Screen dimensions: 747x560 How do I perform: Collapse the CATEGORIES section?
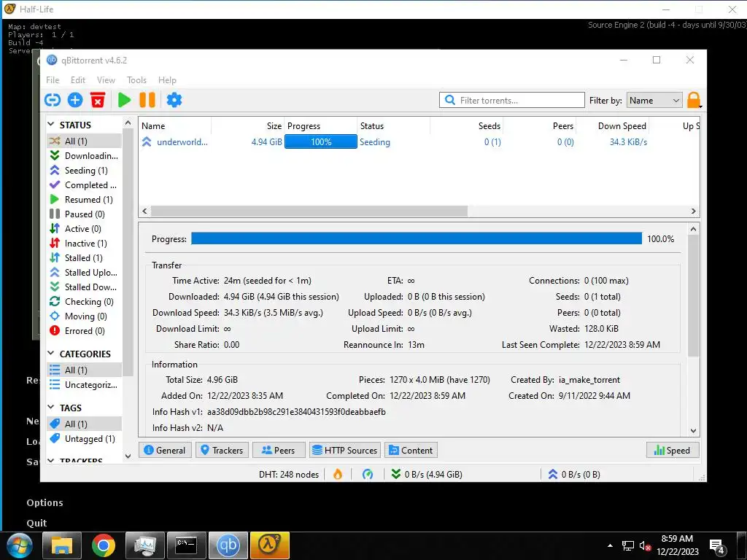[51, 354]
